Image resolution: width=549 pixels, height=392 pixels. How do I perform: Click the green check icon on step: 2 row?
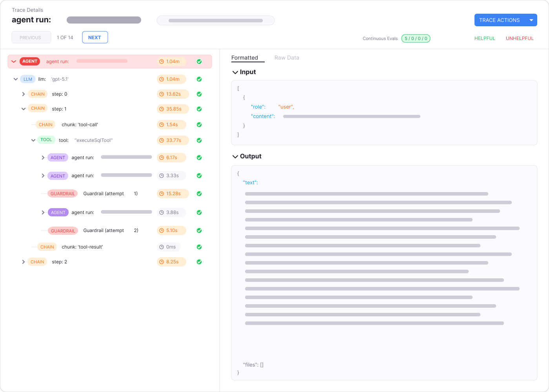[199, 261]
